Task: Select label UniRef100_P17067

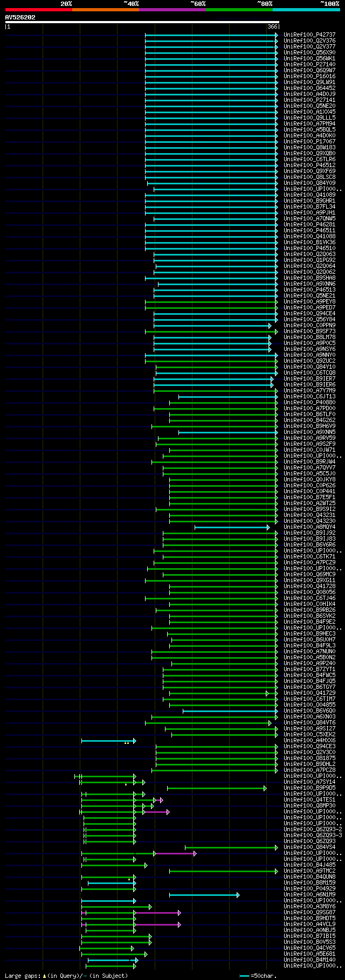Action: click(x=309, y=142)
